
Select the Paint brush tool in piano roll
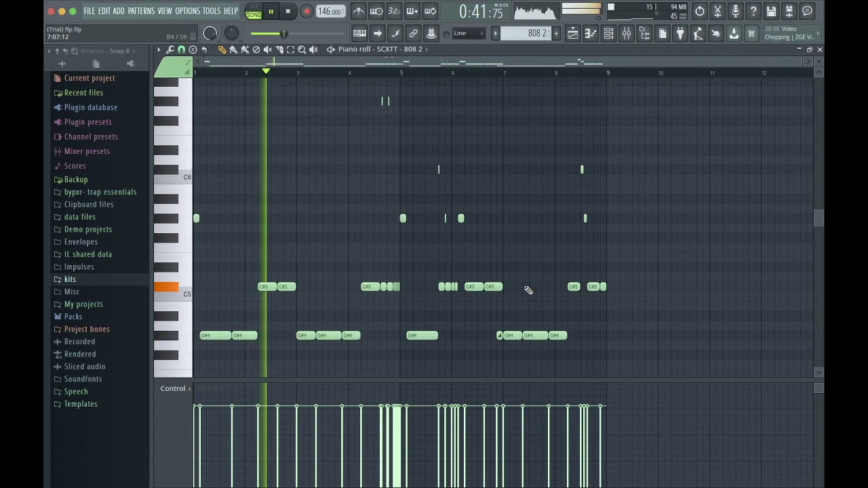pos(233,49)
